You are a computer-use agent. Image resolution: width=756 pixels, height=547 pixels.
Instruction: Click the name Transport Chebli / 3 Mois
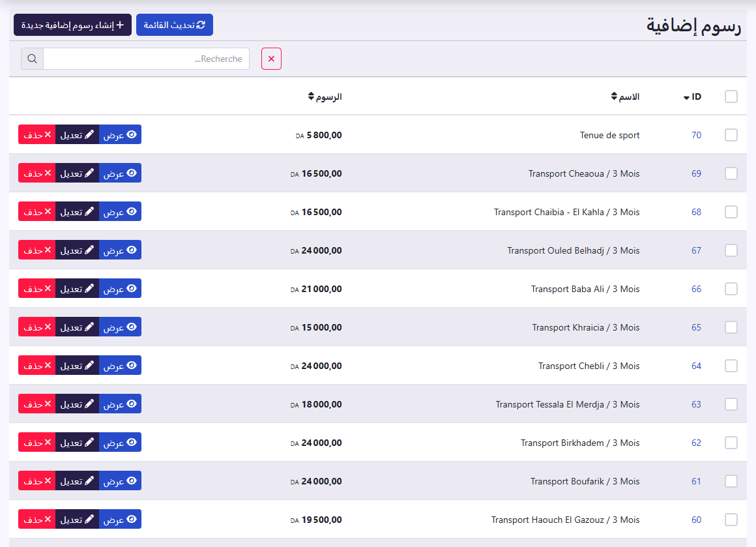pyautogui.click(x=589, y=366)
